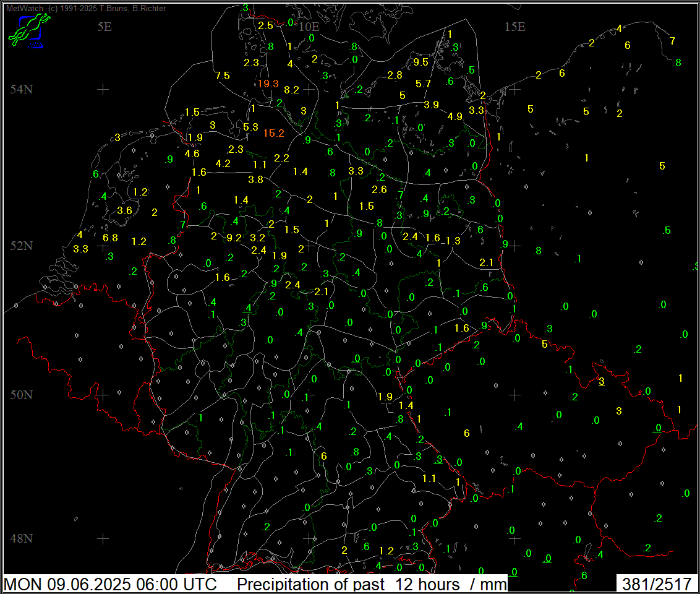Click the 5E longitude label

click(105, 27)
